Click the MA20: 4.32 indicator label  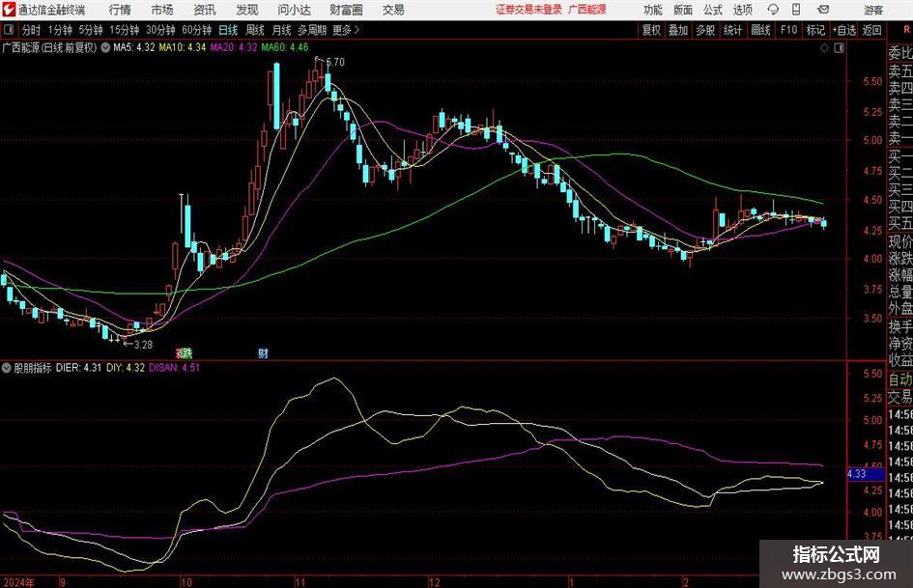pyautogui.click(x=234, y=47)
